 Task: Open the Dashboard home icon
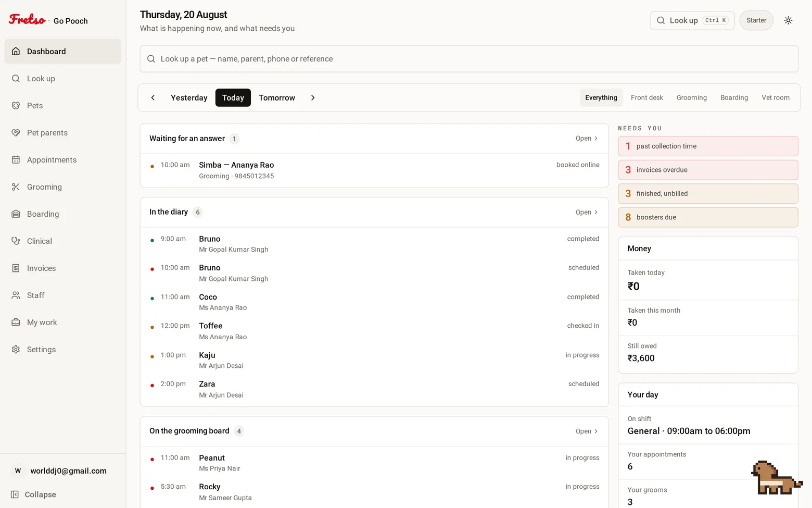pos(16,52)
